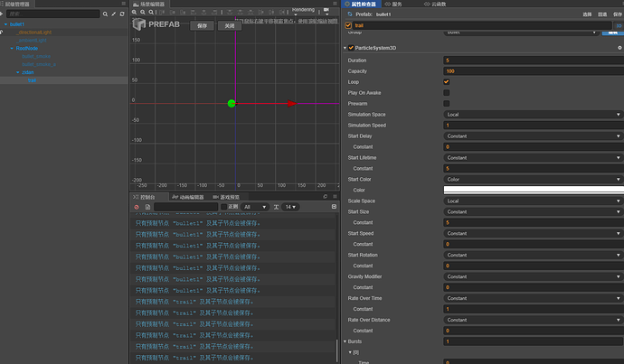The height and width of the screenshot is (364, 624).
Task: Select the _directionalLight node in hierarchy
Action: (33, 33)
